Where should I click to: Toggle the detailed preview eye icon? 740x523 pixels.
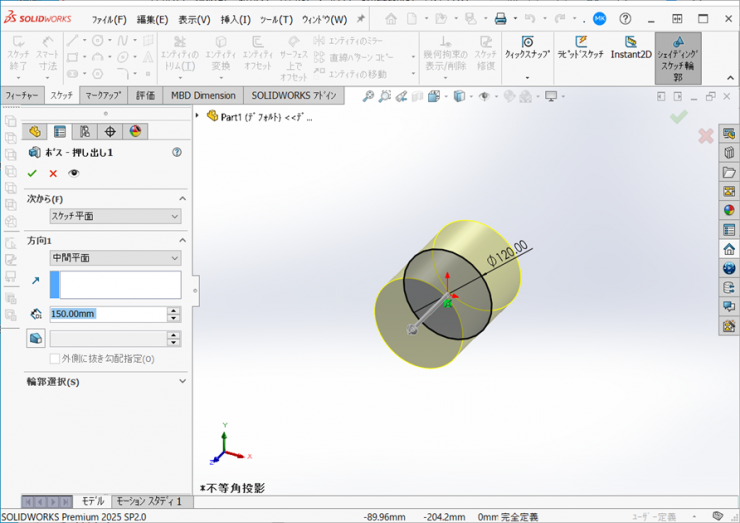tap(74, 173)
